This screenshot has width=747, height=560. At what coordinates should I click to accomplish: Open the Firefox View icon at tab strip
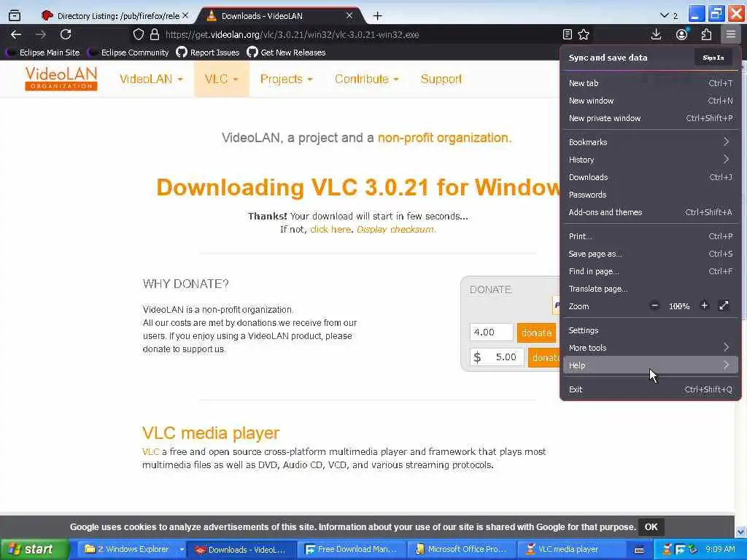pyautogui.click(x=15, y=16)
